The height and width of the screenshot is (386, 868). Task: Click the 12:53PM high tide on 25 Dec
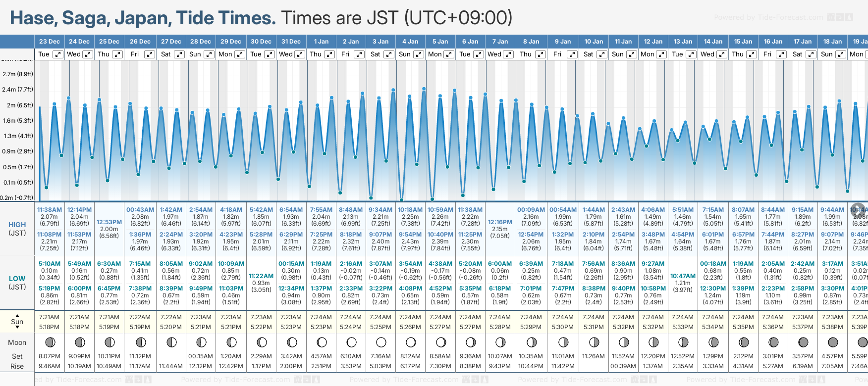(x=109, y=222)
